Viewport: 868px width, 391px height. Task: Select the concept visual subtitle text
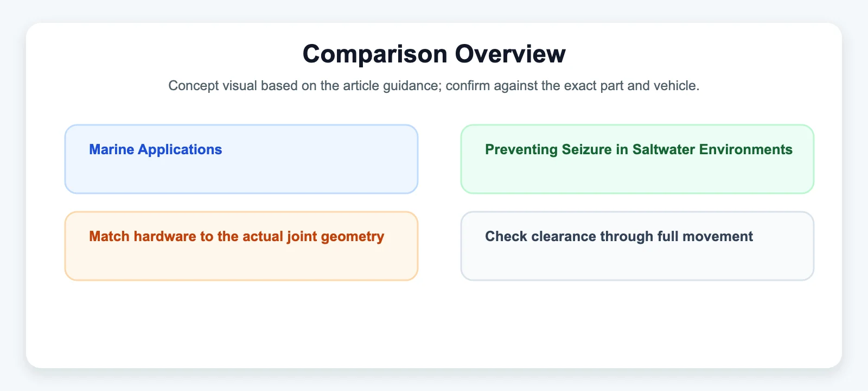point(434,86)
